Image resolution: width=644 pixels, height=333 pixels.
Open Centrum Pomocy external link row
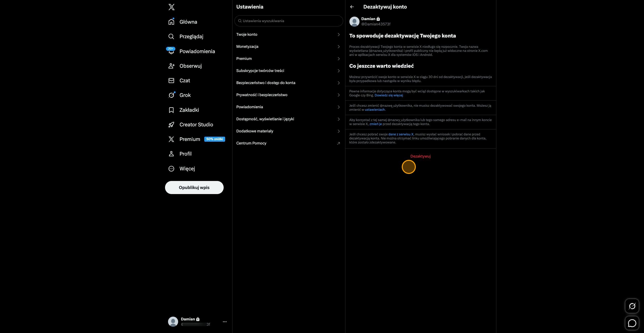(x=289, y=143)
